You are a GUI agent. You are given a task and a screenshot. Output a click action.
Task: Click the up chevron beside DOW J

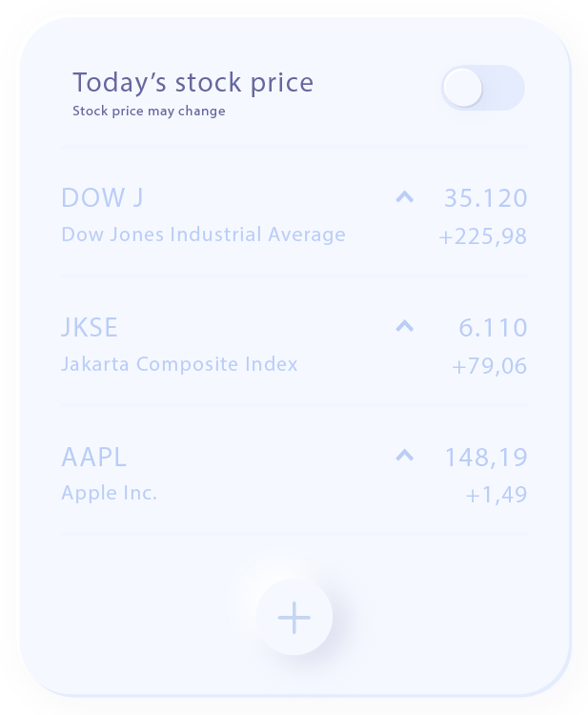point(404,197)
